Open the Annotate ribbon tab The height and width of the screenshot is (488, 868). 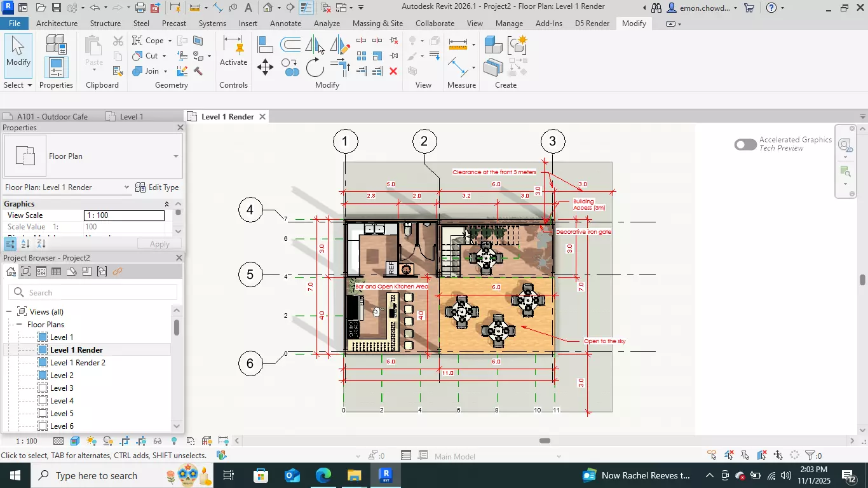click(286, 24)
